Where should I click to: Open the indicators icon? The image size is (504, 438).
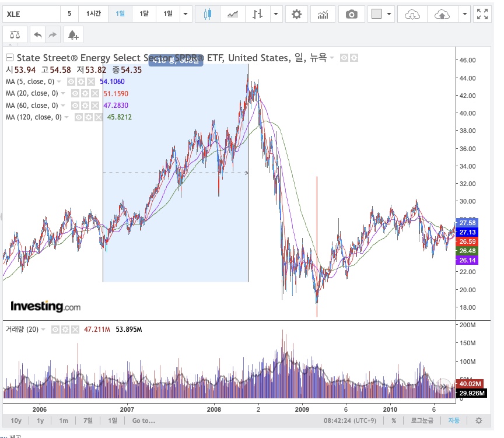323,14
